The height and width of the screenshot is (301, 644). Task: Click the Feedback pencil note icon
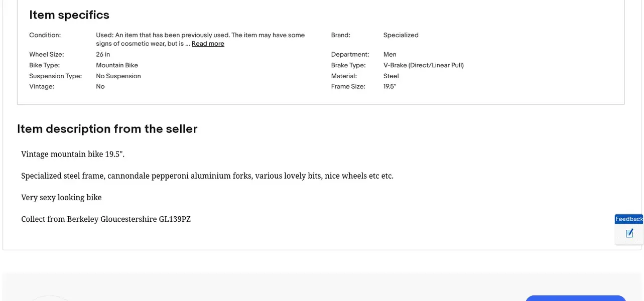629,233
